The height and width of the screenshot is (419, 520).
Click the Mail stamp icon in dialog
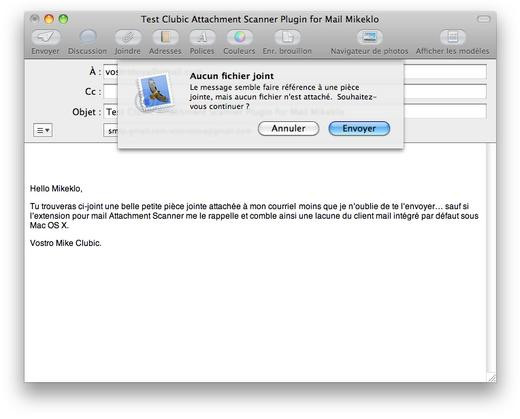(156, 92)
